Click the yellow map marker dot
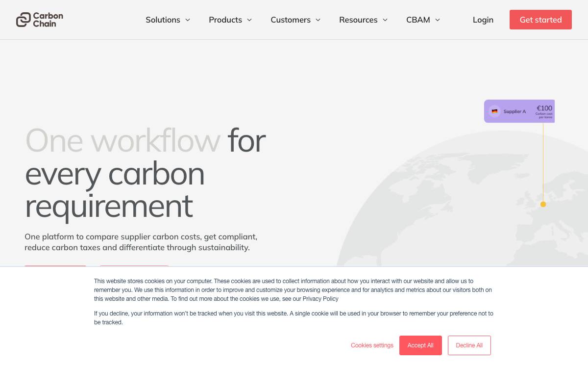Viewport: 588px width, 368px height. pyautogui.click(x=543, y=204)
